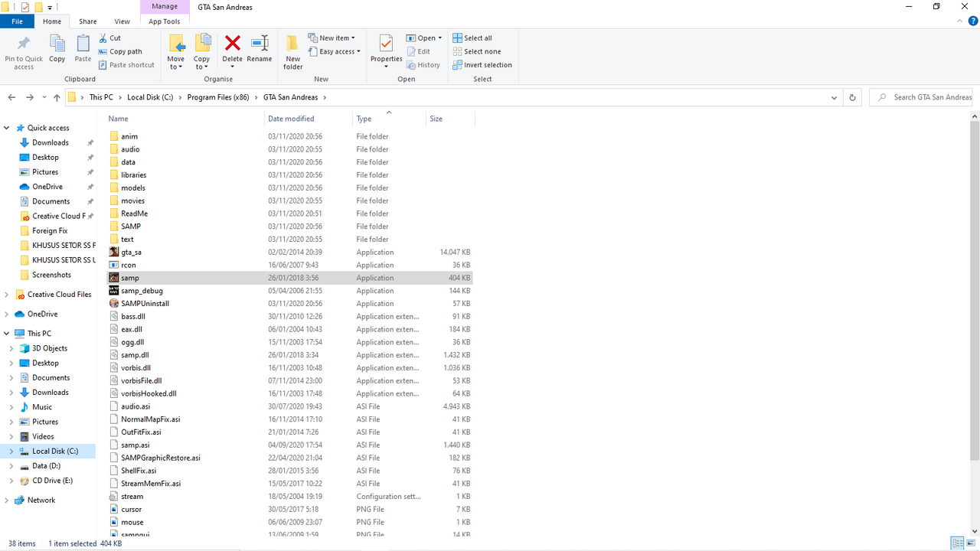980x551 pixels.
Task: Click the Copy icon in Clipboard group
Action: tap(57, 43)
